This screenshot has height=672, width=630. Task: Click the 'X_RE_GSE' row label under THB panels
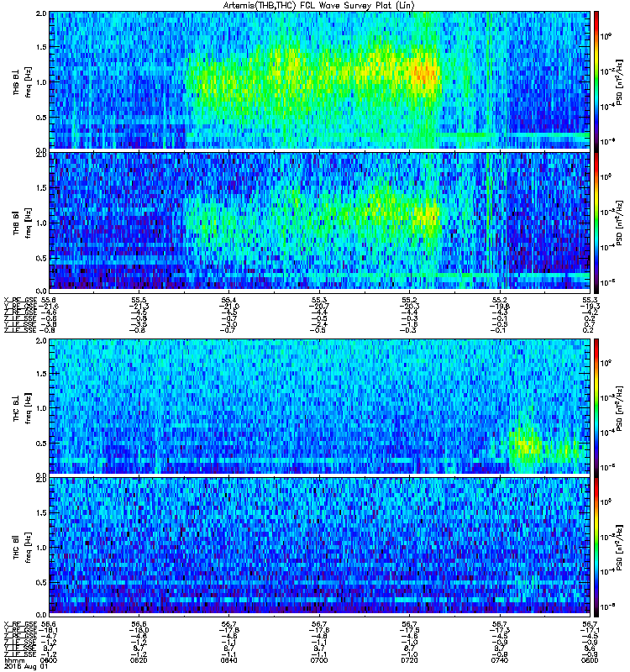pos(20,300)
